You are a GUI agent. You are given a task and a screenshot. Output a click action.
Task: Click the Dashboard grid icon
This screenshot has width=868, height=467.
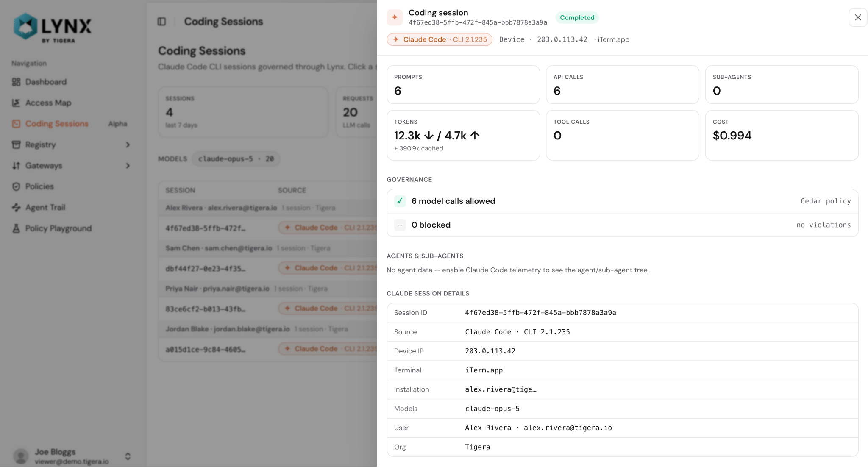click(x=16, y=82)
